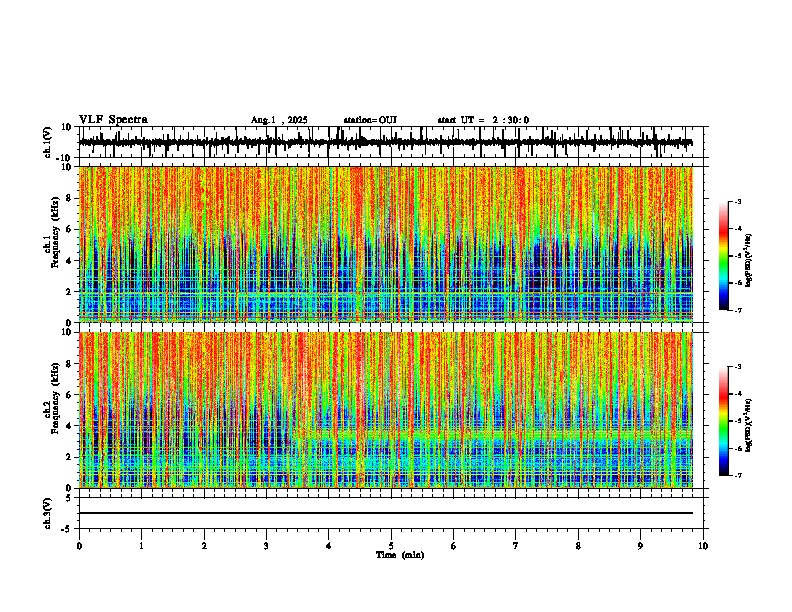Click time axis tick label "2"
The image size is (792, 612).
click(204, 546)
